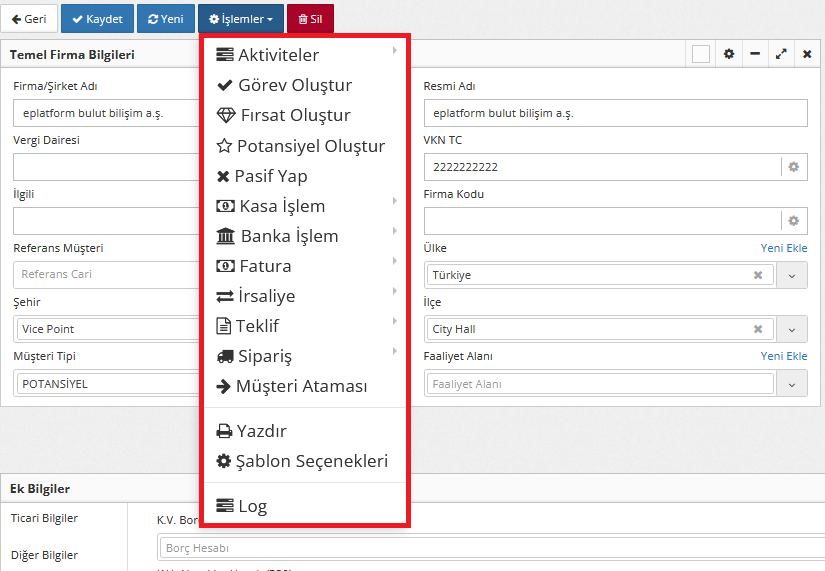Expand the İlçe dropdown list
825x571 pixels.
pyautogui.click(x=792, y=329)
